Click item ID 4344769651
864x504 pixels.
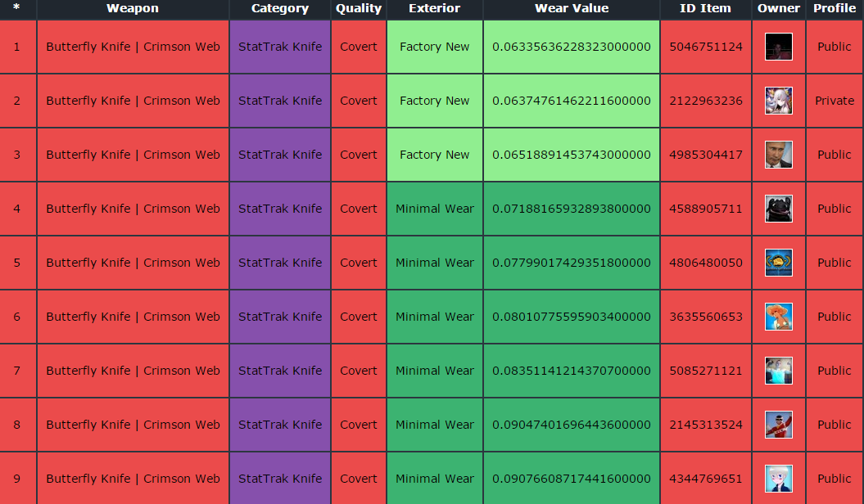click(706, 478)
